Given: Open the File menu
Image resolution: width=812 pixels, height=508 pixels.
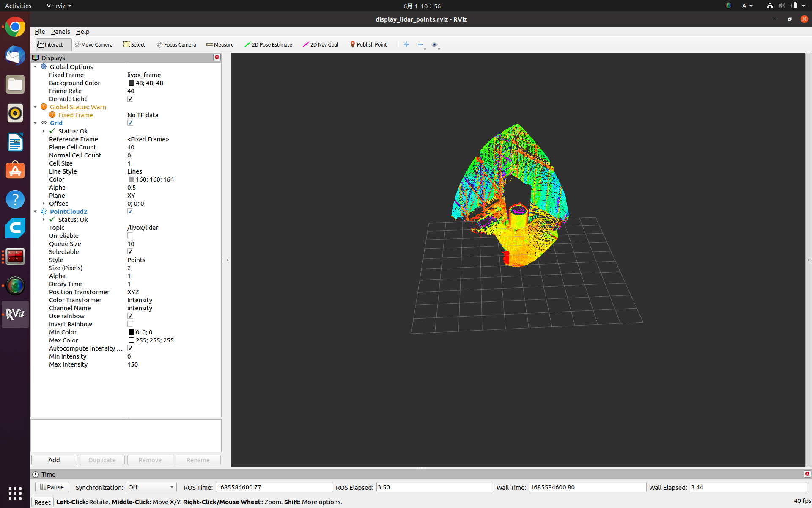Looking at the screenshot, I should [x=39, y=32].
